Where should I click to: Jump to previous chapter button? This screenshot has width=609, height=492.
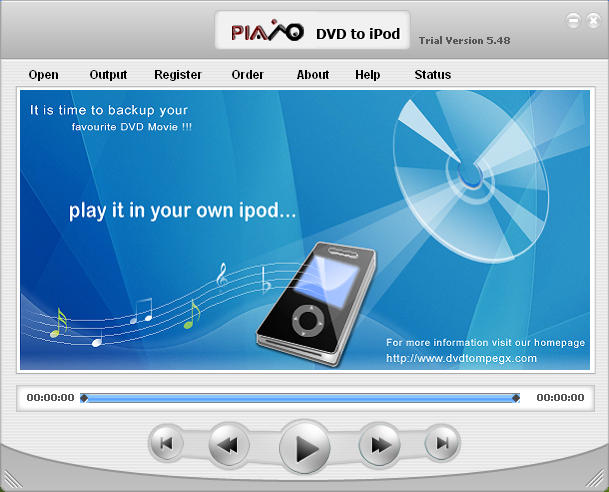[x=167, y=443]
